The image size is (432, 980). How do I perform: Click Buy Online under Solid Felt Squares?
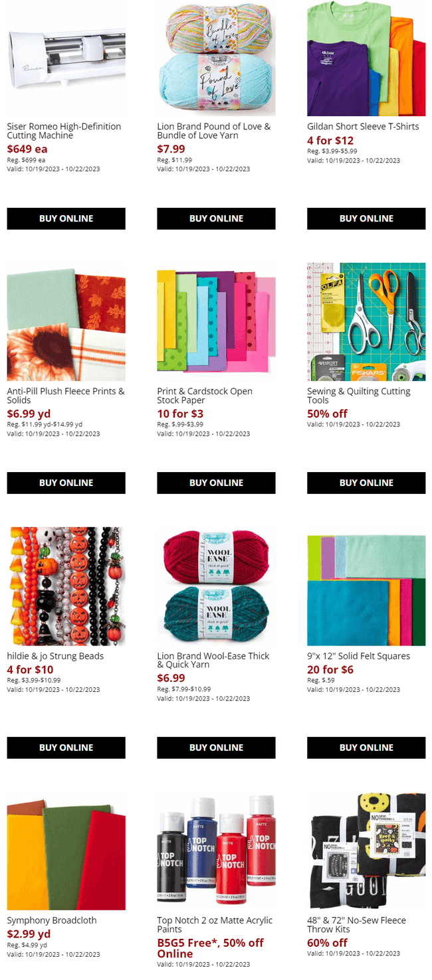coord(366,748)
